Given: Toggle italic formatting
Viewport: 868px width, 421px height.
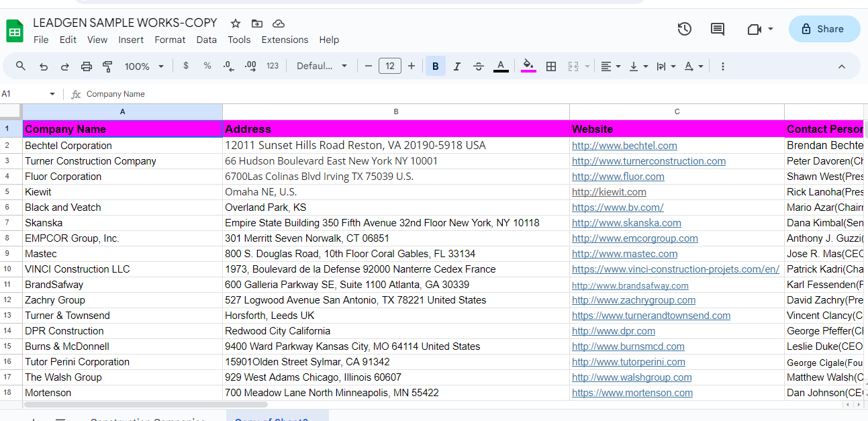Looking at the screenshot, I should pos(457,66).
